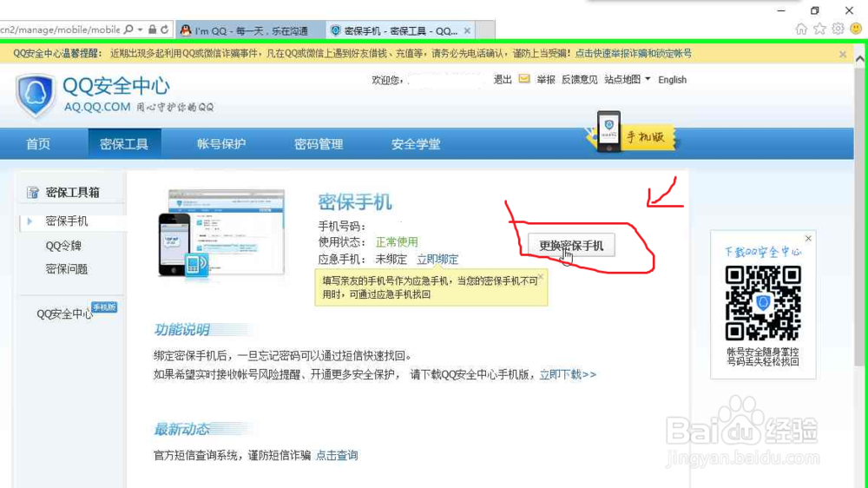Click the 更换密保手机 button
This screenshot has height=488, width=868.
(x=571, y=246)
